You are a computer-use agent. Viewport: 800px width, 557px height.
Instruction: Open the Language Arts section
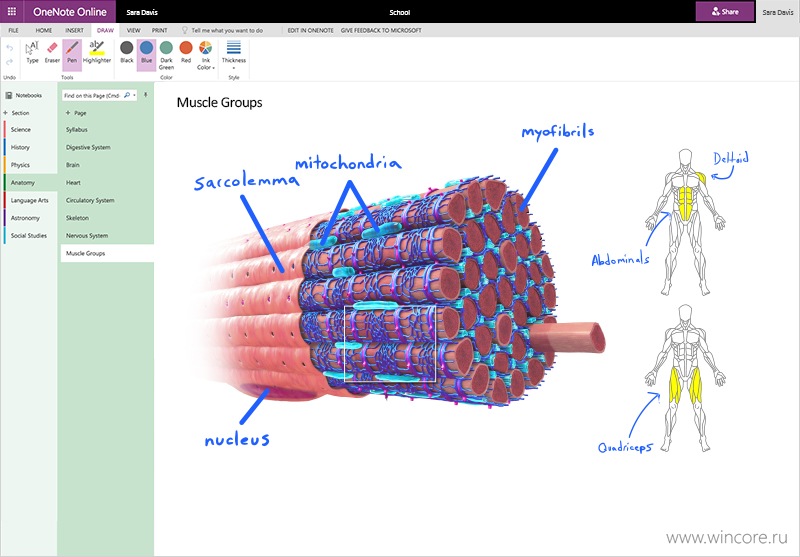pyautogui.click(x=30, y=200)
